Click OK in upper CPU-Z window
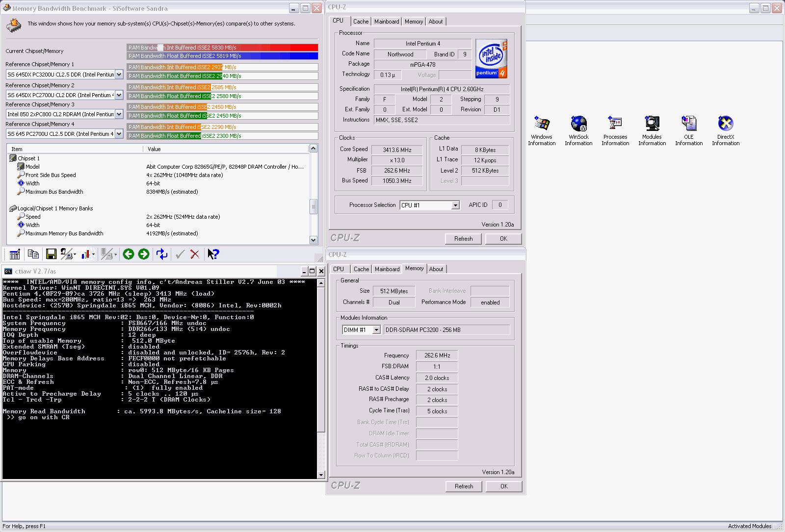The image size is (785, 532). [503, 239]
